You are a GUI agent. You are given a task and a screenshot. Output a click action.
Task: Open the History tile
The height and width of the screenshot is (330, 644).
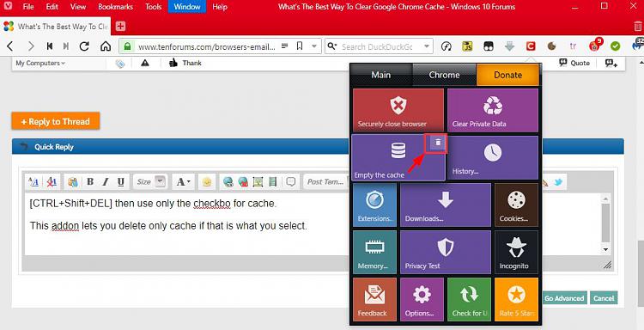(x=493, y=158)
